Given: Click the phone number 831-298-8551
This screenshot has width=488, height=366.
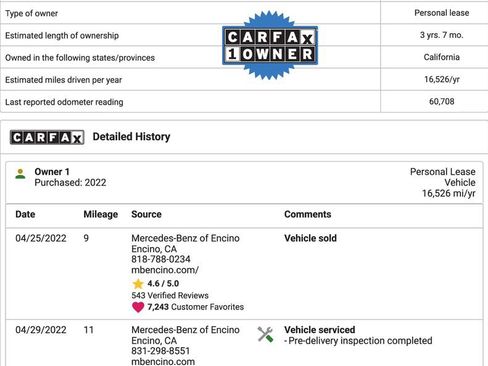Looking at the screenshot, I should tap(161, 351).
